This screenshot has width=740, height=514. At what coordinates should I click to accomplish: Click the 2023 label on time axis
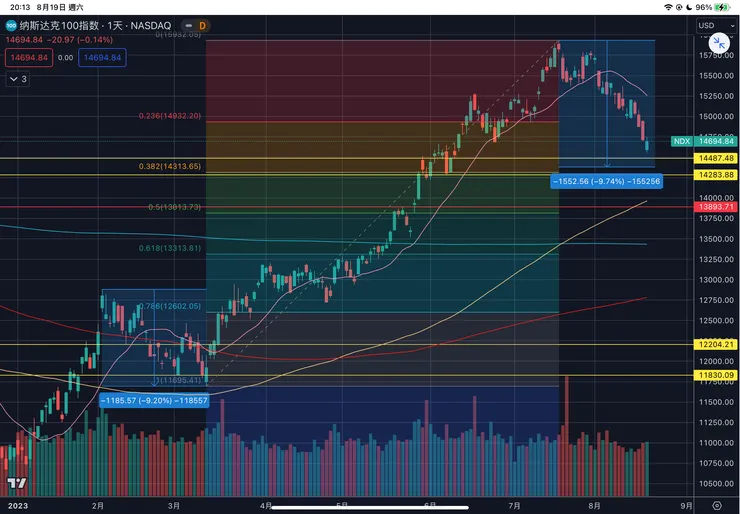(18, 506)
